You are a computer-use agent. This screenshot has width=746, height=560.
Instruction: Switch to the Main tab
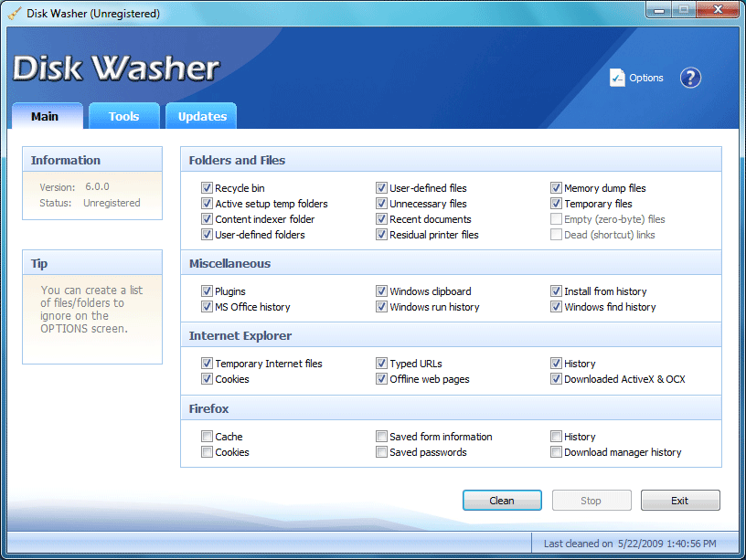(48, 116)
